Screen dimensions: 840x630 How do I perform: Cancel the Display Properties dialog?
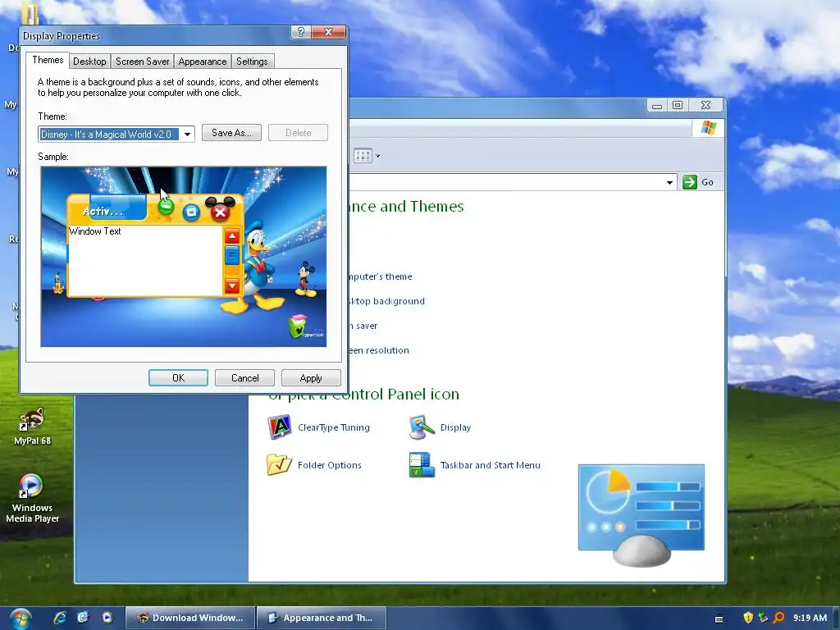pos(244,377)
